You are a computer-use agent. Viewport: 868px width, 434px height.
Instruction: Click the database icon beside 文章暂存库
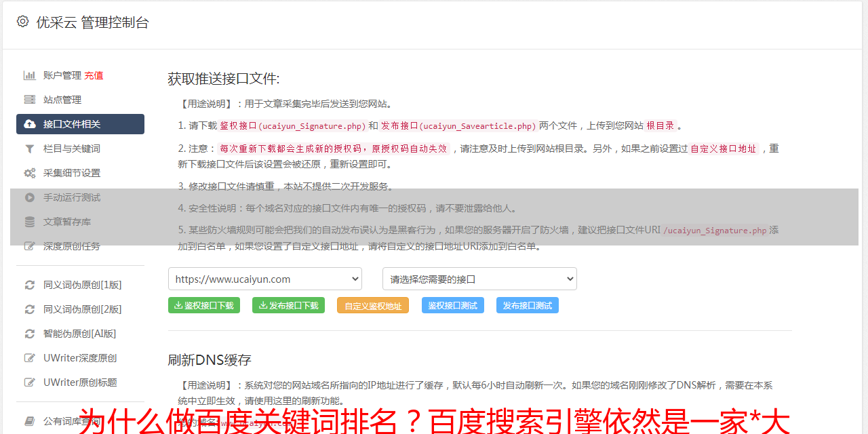(30, 222)
